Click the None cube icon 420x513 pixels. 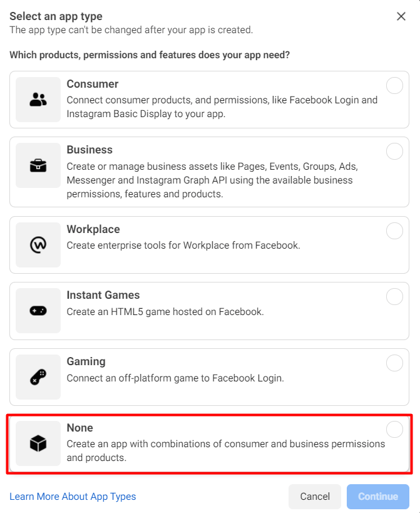tap(38, 443)
